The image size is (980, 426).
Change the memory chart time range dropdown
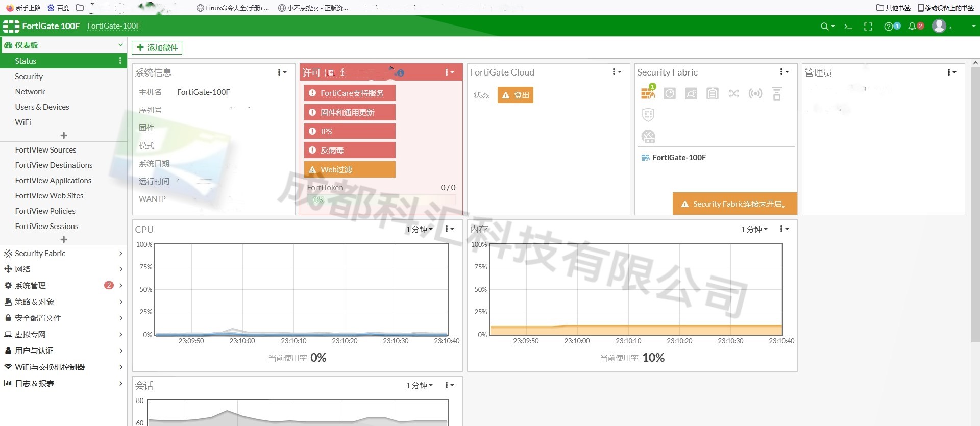point(754,230)
